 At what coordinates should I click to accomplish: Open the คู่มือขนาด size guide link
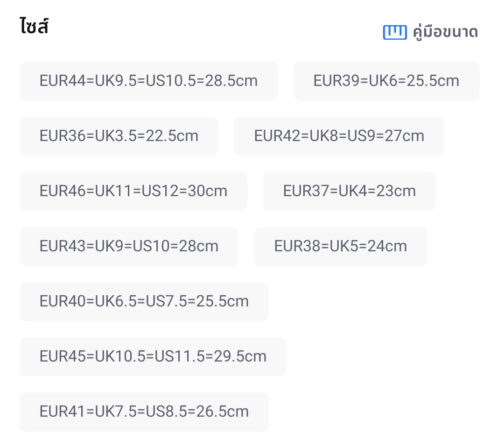pos(445,32)
